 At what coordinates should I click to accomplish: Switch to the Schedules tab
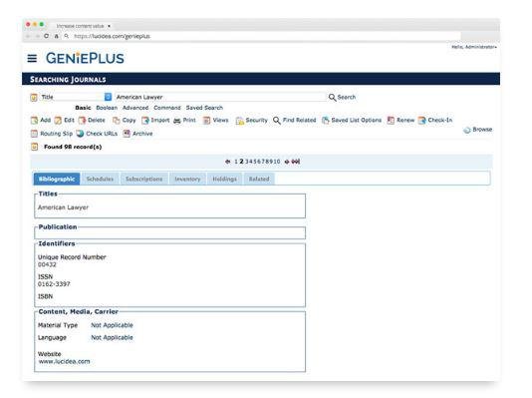point(100,179)
